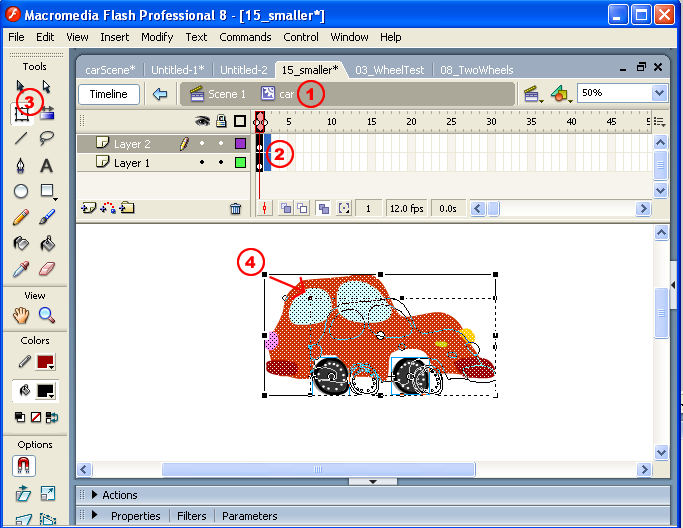Activate the Zoom magnifier tool
The height and width of the screenshot is (528, 683).
point(47,315)
